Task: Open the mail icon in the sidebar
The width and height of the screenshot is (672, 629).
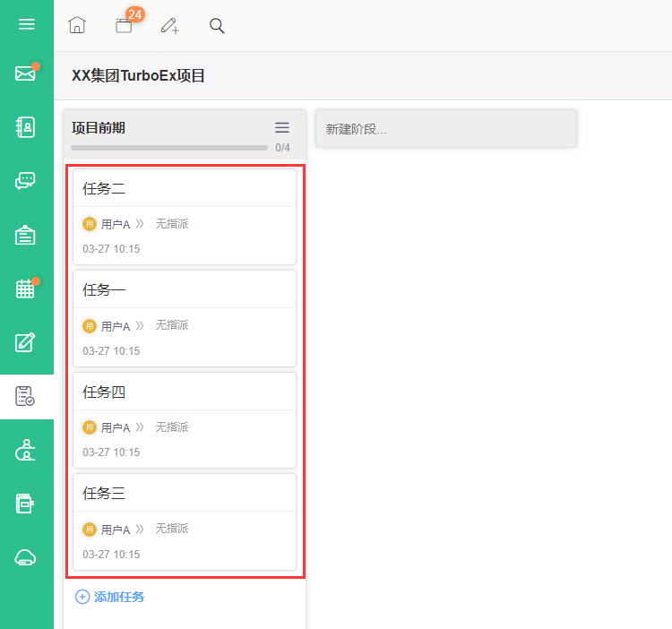Action: tap(26, 73)
